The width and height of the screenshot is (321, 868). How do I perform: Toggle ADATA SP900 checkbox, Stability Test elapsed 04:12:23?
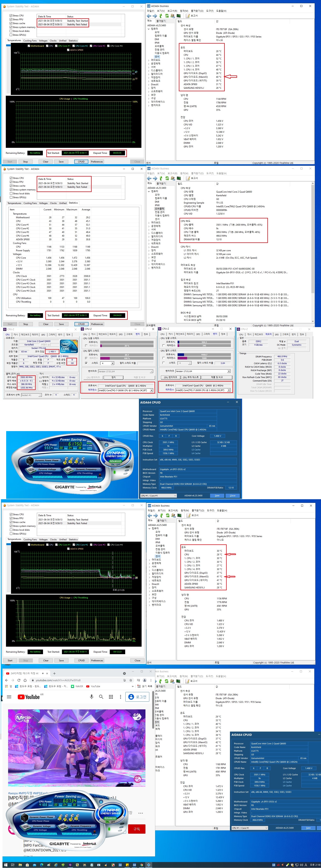click(x=68, y=549)
